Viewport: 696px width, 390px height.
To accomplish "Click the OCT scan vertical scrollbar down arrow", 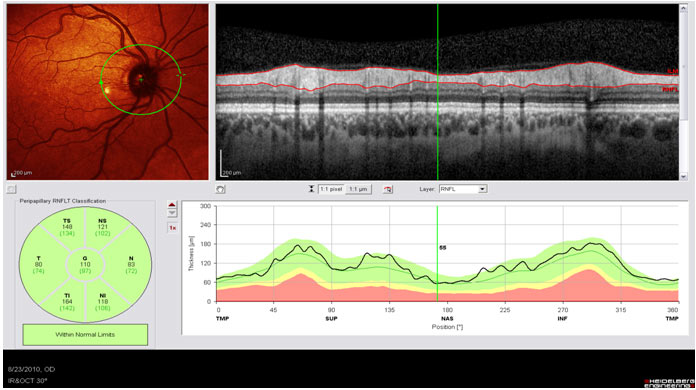I will click(684, 176).
